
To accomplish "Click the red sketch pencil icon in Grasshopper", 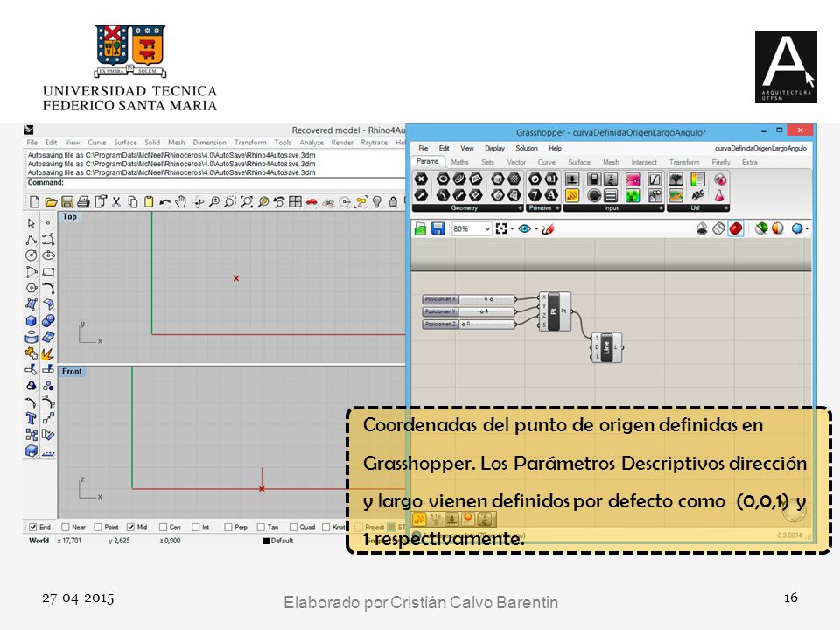I will pyautogui.click(x=548, y=228).
